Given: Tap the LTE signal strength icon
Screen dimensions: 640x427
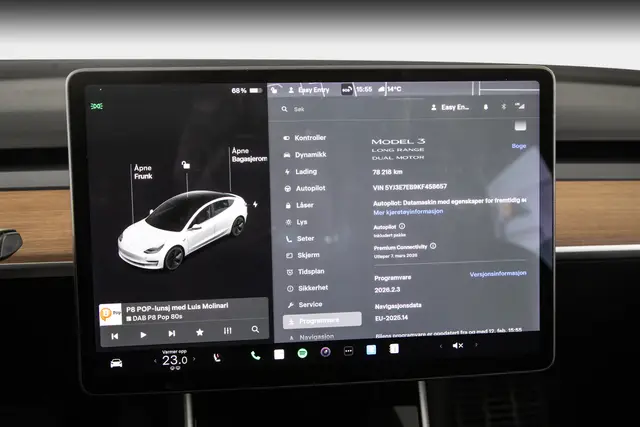Looking at the screenshot, I should [520, 106].
